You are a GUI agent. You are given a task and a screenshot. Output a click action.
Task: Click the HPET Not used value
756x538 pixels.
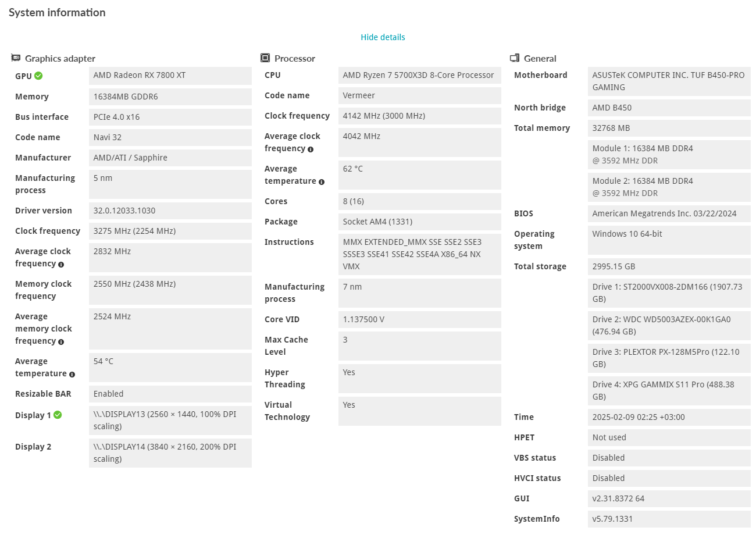669,437
